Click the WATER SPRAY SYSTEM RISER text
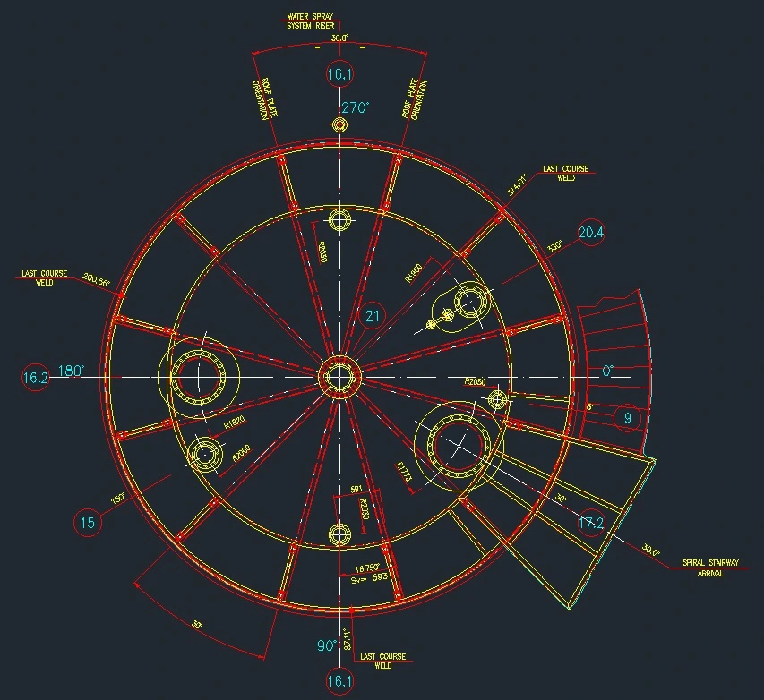Viewport: 764px width, 700px height. (x=310, y=21)
